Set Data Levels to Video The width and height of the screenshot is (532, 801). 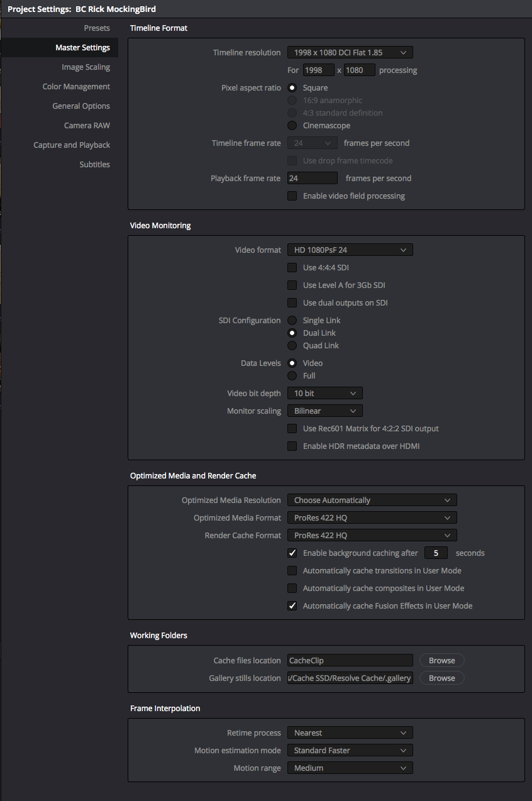pos(292,363)
